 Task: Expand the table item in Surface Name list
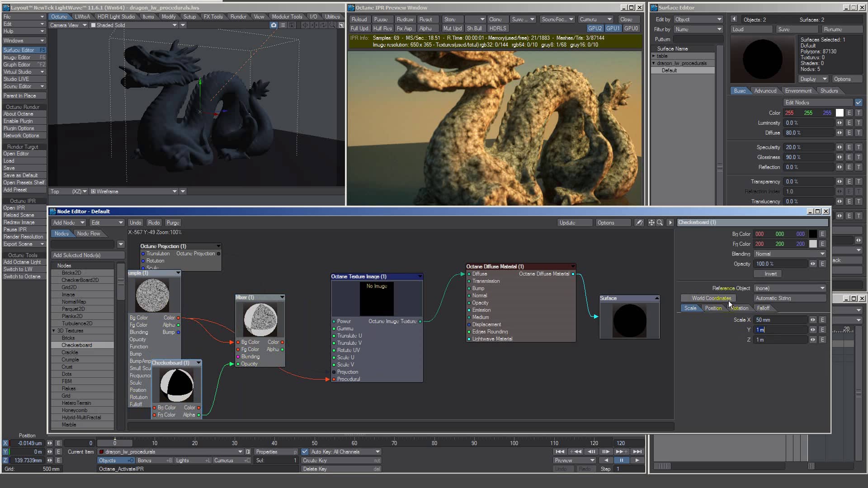point(654,56)
